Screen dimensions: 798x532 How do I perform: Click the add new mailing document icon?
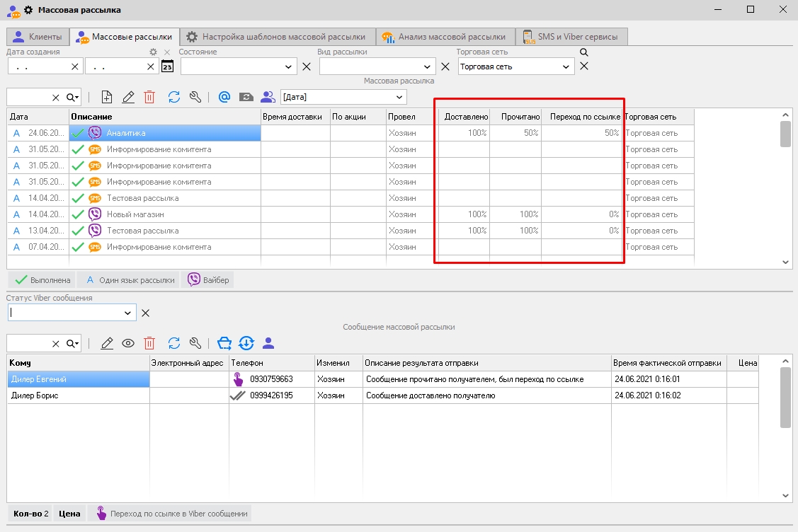[107, 97]
